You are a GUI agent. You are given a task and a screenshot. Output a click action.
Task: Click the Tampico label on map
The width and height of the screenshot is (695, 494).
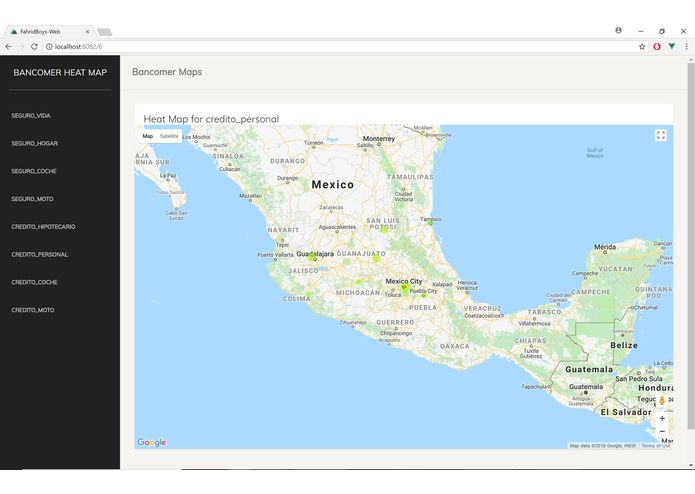pos(431,219)
